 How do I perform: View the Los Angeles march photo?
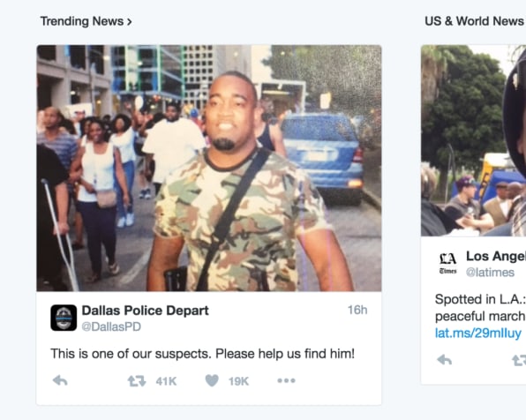[x=473, y=140]
